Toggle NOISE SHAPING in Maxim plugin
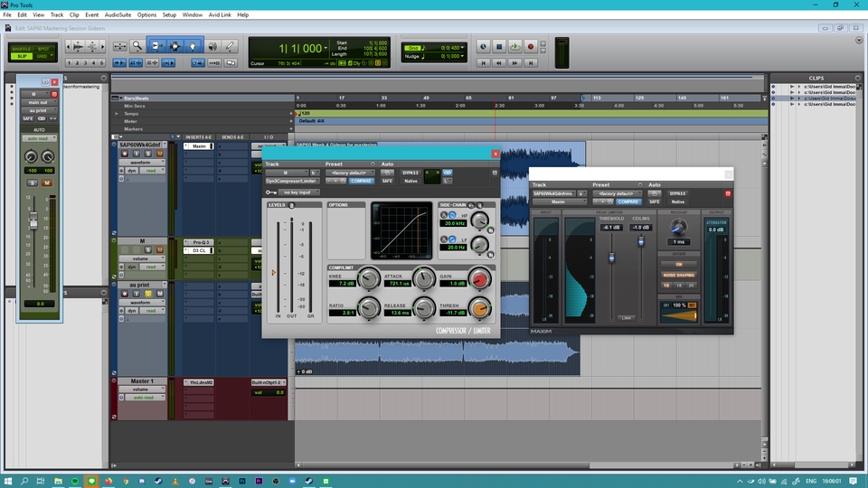868x488 pixels. 679,275
